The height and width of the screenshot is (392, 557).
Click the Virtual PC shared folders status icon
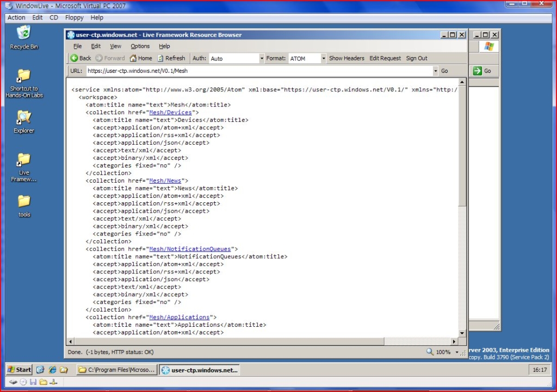(x=43, y=382)
